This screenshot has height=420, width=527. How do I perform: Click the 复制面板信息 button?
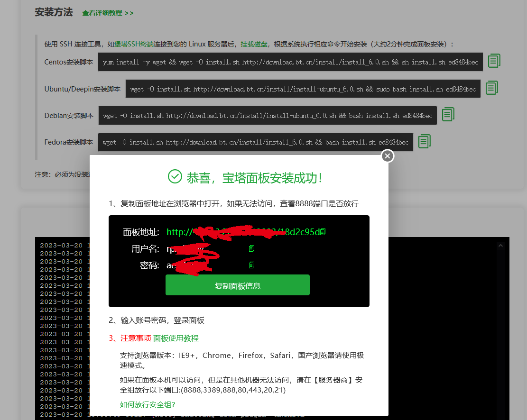(237, 285)
